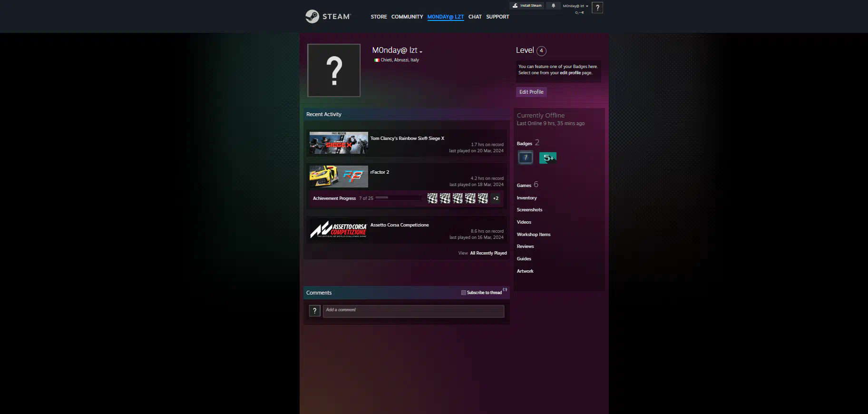Image resolution: width=868 pixels, height=414 pixels.
Task: Open the Screenshots link
Action: tap(529, 210)
